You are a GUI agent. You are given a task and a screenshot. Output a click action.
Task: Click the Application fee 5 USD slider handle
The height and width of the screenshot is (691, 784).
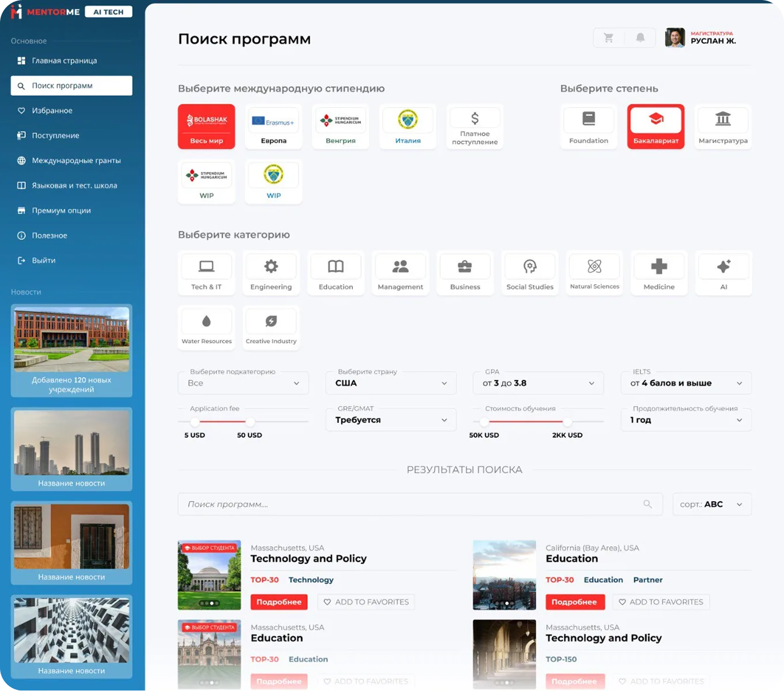[195, 422]
